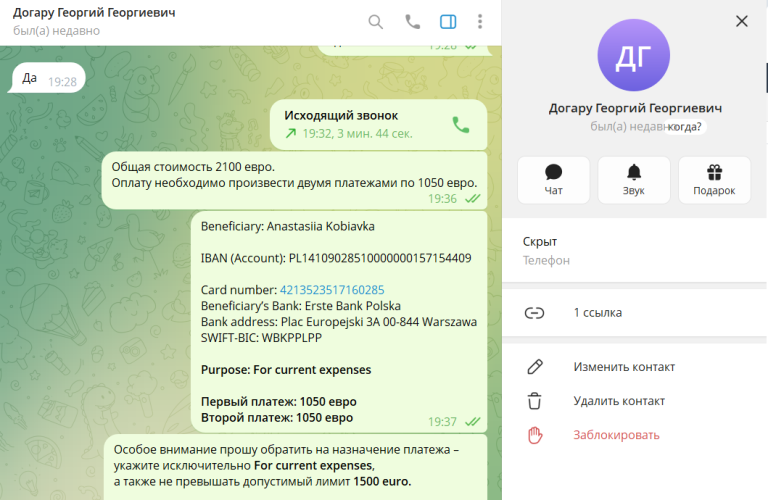Viewport: 768px width, 500px height.
Task: Call back via green phone in call bubble
Action: [x=460, y=125]
